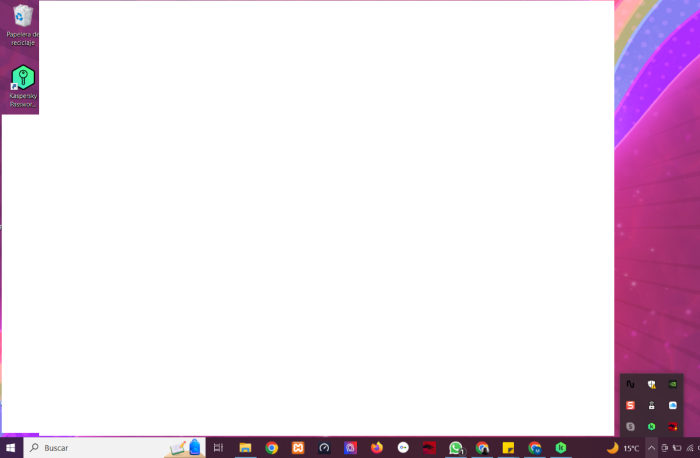Click the Meet Now tray icon

(x=664, y=448)
